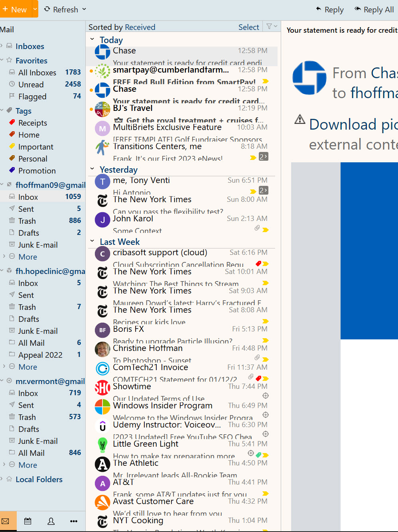Click the Sorted by Received link
The height and width of the screenshot is (532, 398).
pos(140,27)
